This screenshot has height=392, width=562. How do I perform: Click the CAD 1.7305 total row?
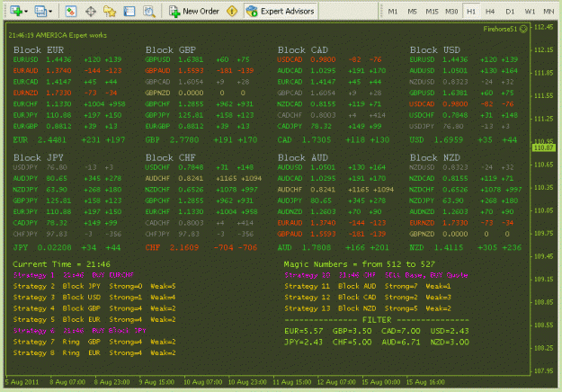tap(334, 139)
